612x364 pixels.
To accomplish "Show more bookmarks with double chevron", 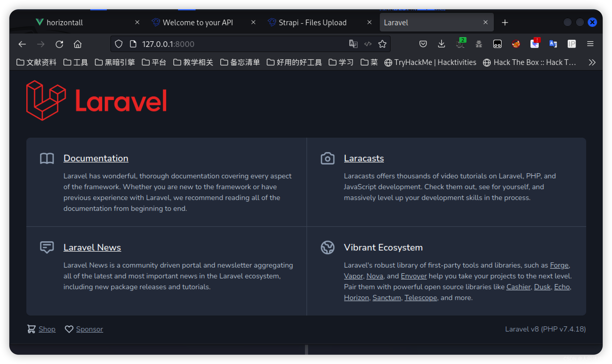I will click(x=592, y=62).
